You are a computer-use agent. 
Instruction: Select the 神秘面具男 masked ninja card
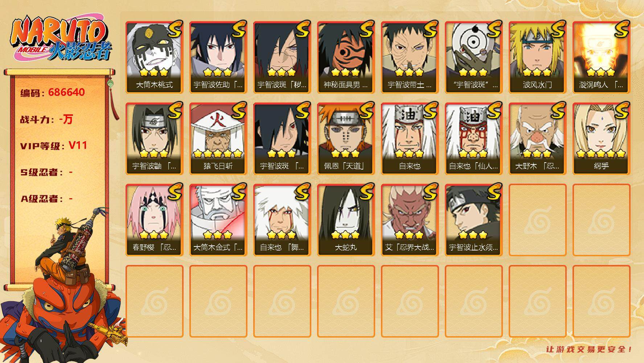tap(346, 57)
